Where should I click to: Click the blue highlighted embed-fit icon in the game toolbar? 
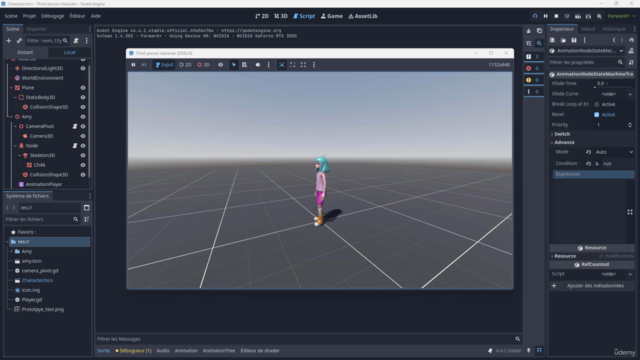(282, 64)
